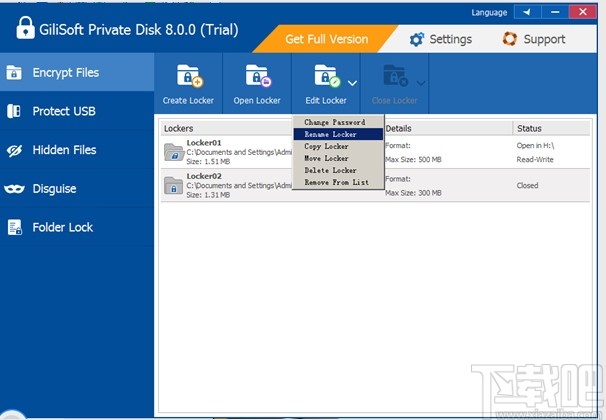Go to Disguise section label
This screenshot has height=420, width=606.
click(x=54, y=189)
